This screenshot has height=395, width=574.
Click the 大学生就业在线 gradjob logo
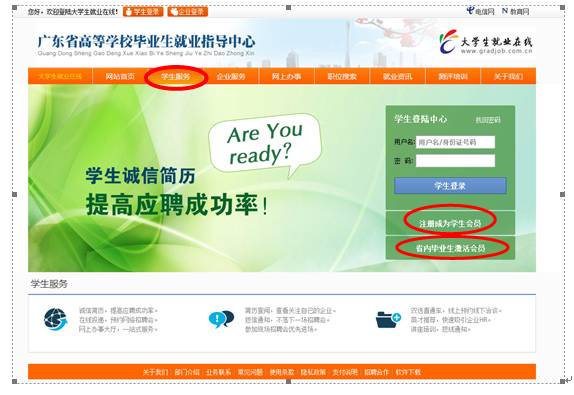(x=486, y=42)
